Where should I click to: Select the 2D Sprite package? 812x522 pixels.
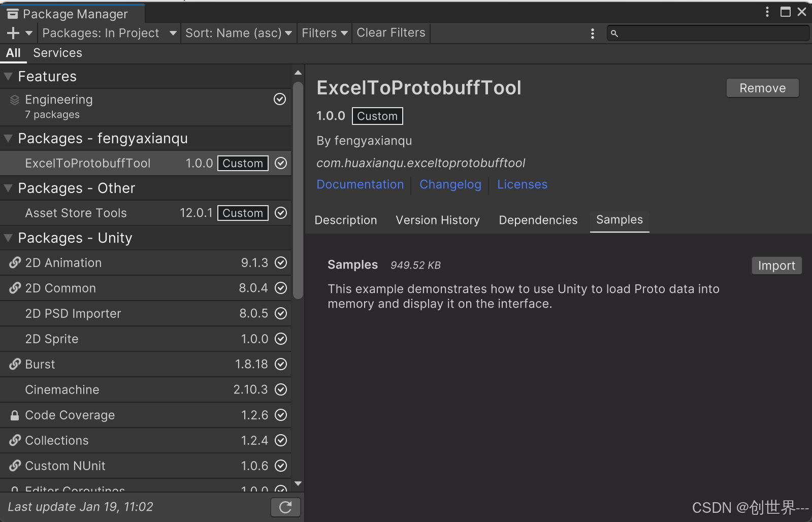pos(146,339)
